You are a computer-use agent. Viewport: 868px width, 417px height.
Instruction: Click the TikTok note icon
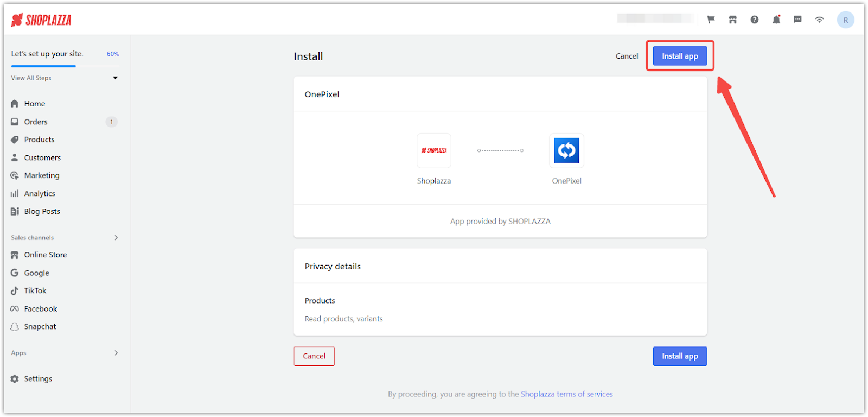click(15, 290)
